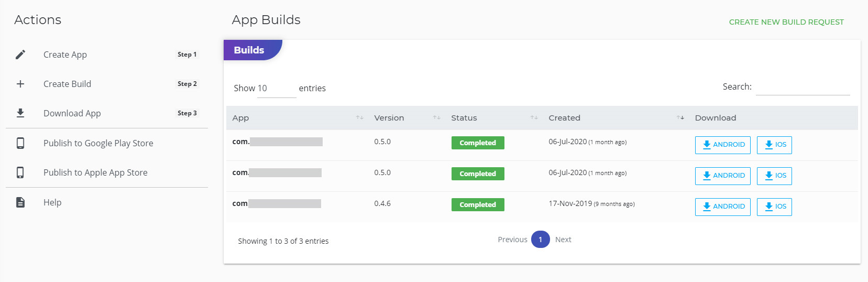Click the Search input field
The height and width of the screenshot is (282, 868).
click(803, 87)
